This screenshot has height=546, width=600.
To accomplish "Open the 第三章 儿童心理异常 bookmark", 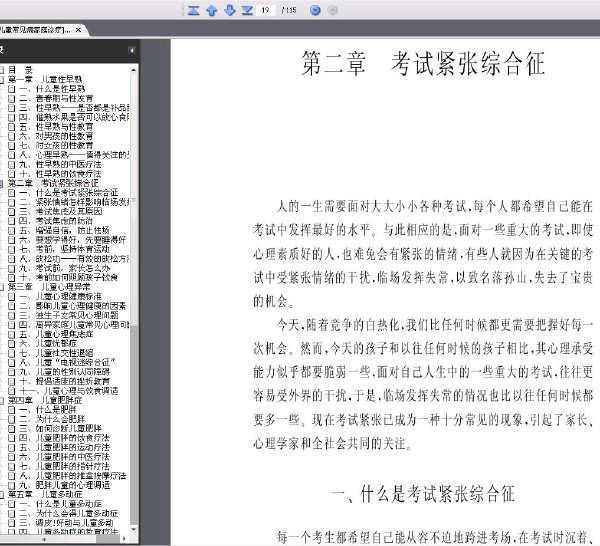I will 49,287.
